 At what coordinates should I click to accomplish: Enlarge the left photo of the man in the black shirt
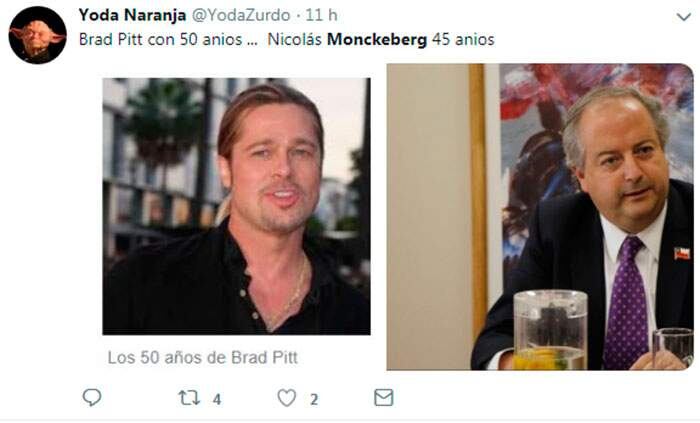click(x=236, y=206)
